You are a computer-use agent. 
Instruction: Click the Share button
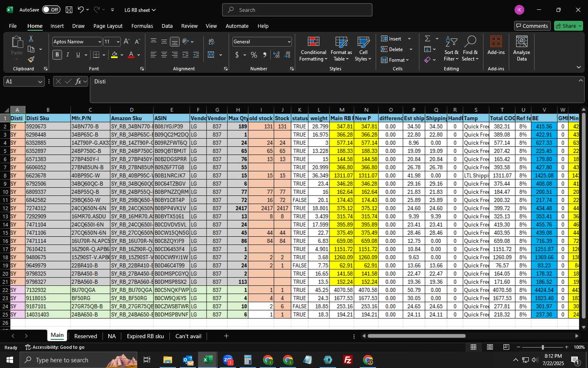point(568,26)
